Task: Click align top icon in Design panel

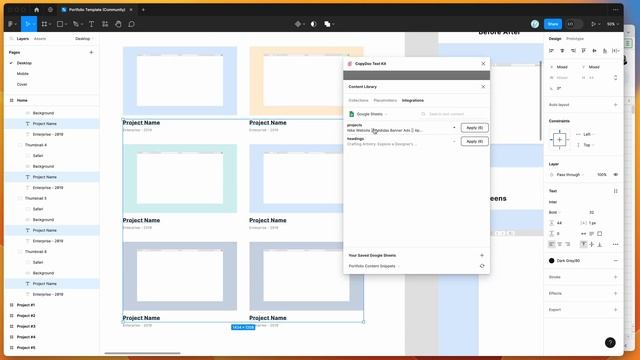Action: (584, 51)
